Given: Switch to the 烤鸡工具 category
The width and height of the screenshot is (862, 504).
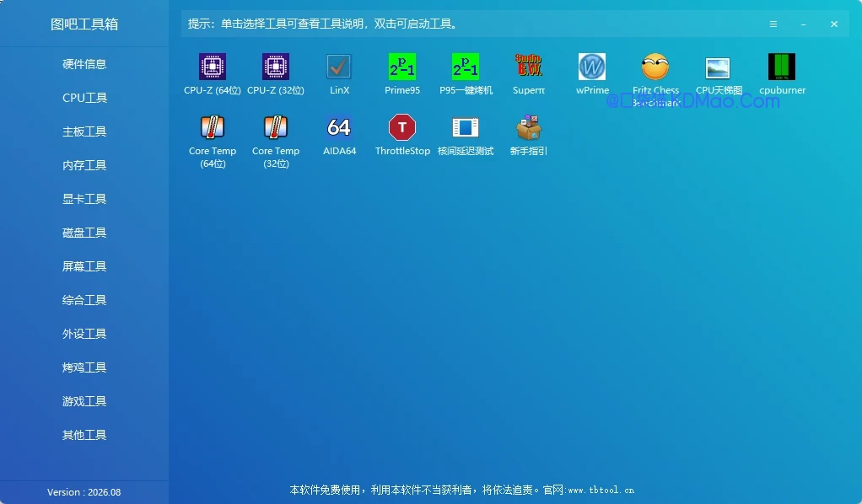Looking at the screenshot, I should coord(84,367).
